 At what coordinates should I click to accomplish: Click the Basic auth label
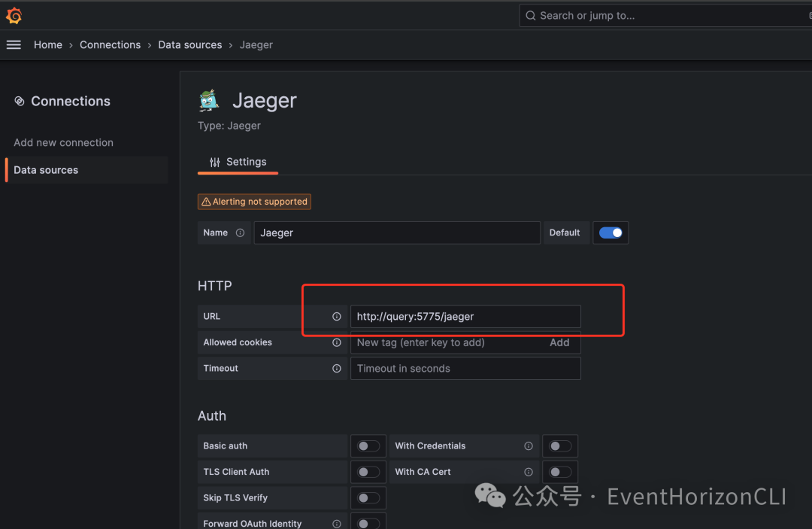[x=226, y=446]
